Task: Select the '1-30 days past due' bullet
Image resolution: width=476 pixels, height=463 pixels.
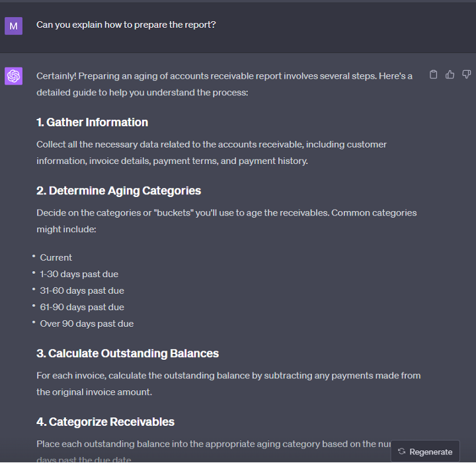Action: pyautogui.click(x=79, y=274)
